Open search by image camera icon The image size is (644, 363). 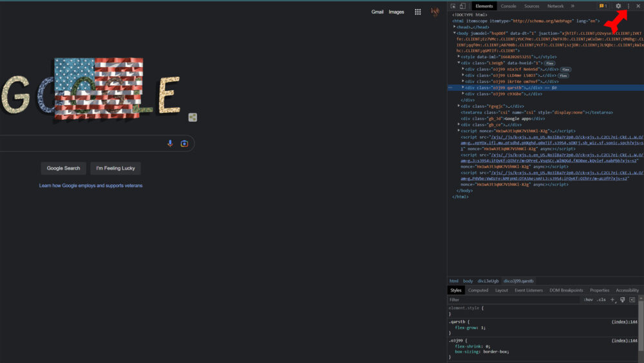pos(184,143)
